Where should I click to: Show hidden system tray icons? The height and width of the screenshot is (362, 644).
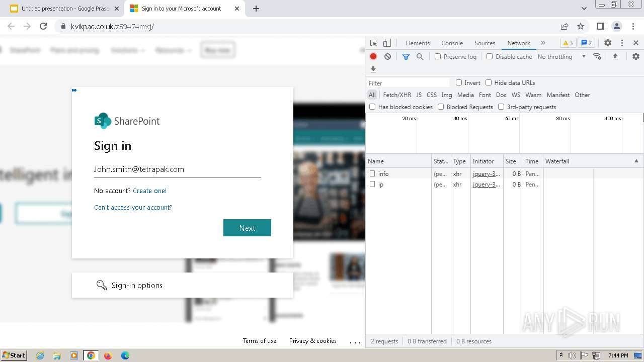pos(561,355)
